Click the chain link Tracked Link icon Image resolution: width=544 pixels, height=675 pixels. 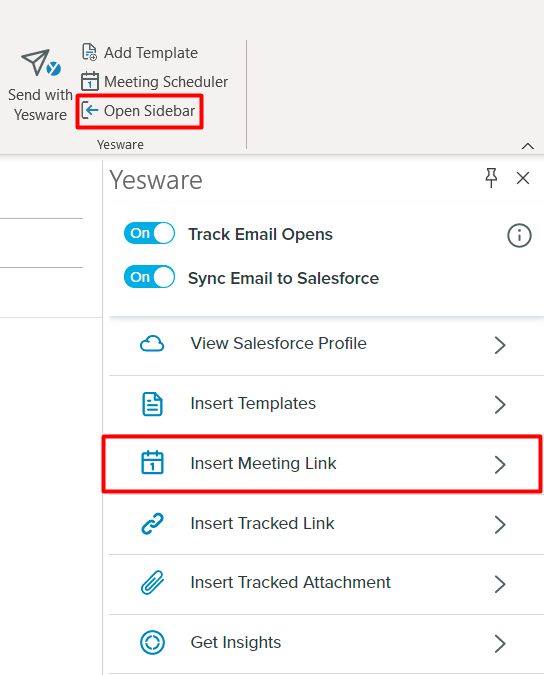[152, 523]
